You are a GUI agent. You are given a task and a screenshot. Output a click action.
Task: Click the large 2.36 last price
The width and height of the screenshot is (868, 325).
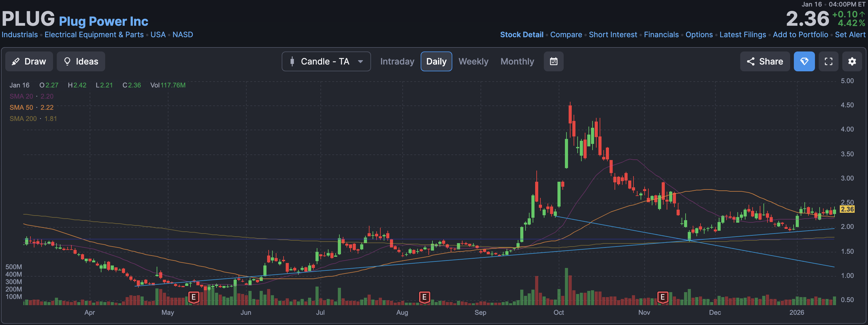click(807, 19)
